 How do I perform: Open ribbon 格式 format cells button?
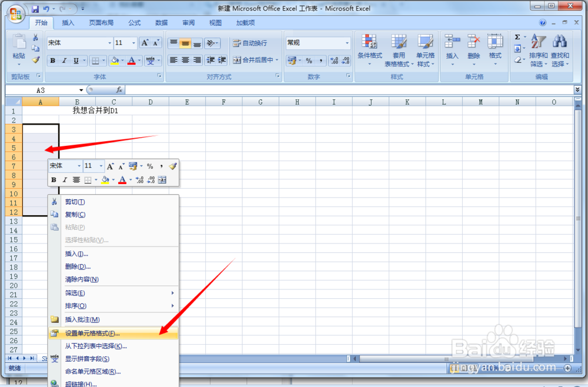(495, 49)
